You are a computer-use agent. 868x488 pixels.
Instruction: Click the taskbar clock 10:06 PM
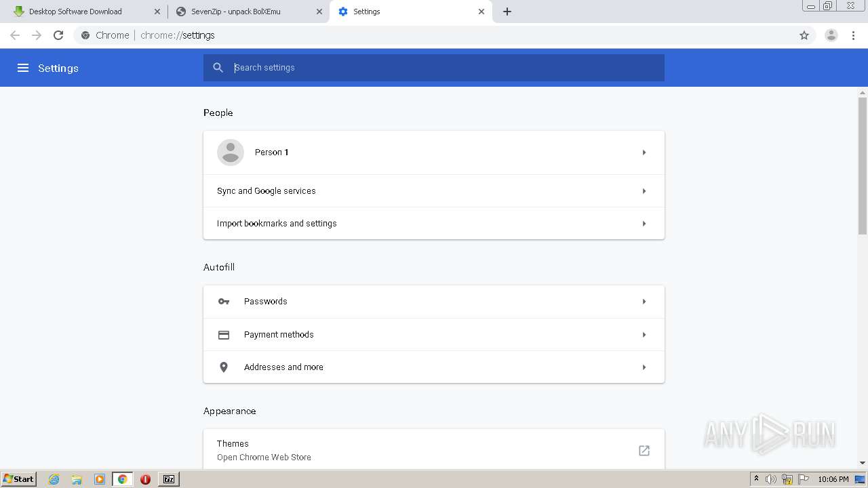coord(833,479)
